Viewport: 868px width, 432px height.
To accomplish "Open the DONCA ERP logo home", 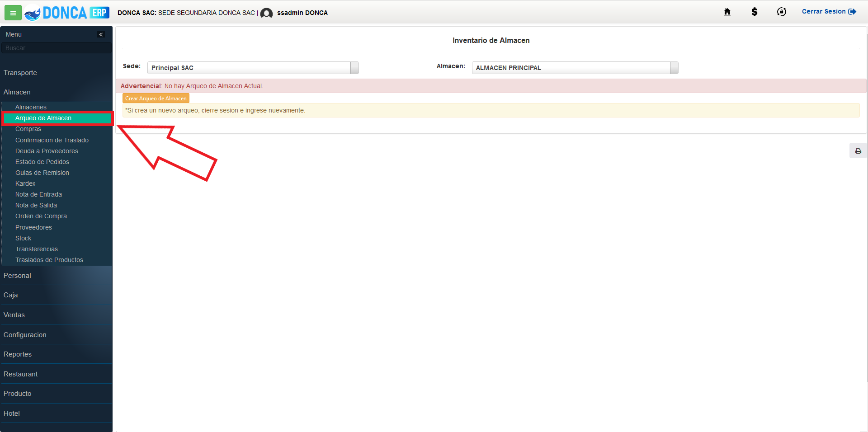I will point(67,13).
